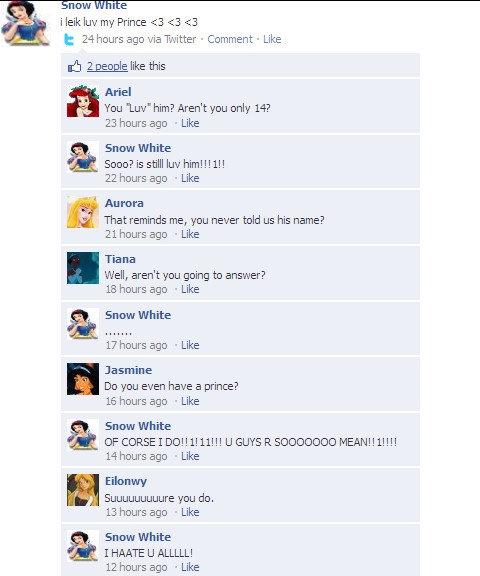Open Aurora's avatar thumbnail
Viewport: 480px width, 576px height.
[83, 212]
